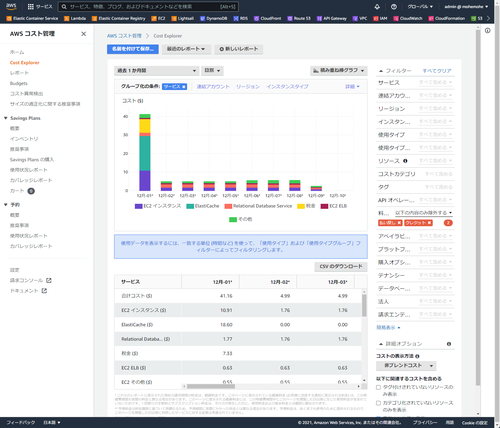Remove the クレジット filter chip
Screen dimensions: 500x428
(429, 223)
